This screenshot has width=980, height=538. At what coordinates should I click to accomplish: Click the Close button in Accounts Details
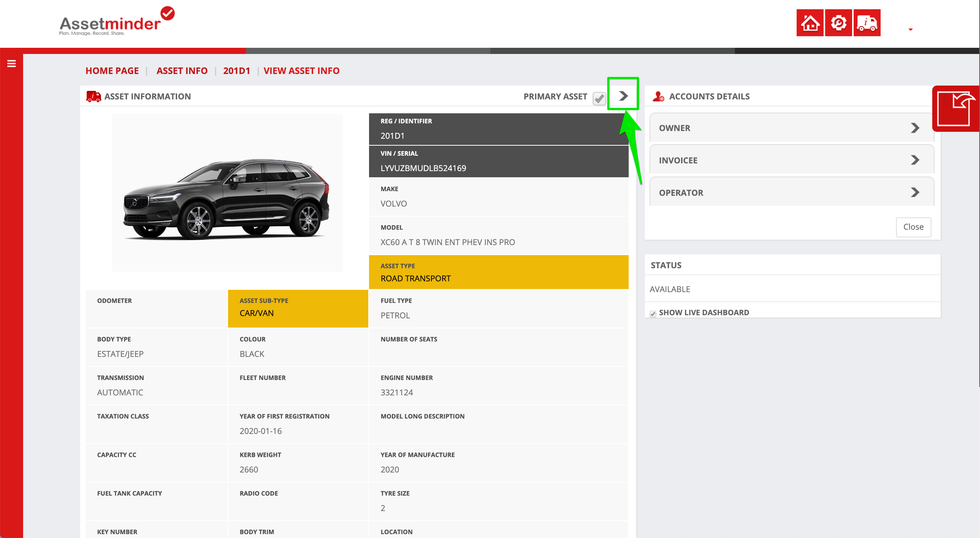tap(913, 227)
